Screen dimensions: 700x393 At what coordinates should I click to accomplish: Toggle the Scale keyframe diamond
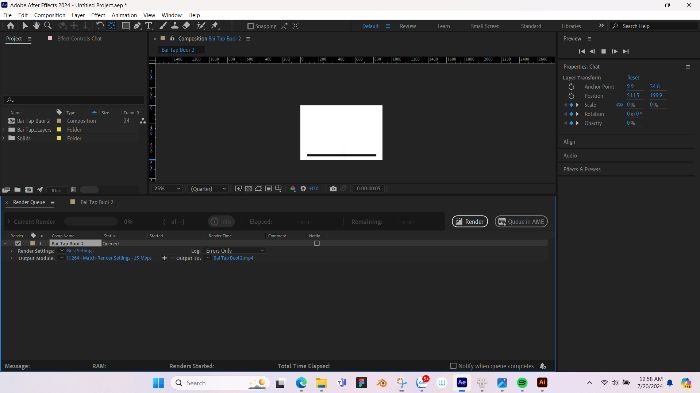(571, 105)
